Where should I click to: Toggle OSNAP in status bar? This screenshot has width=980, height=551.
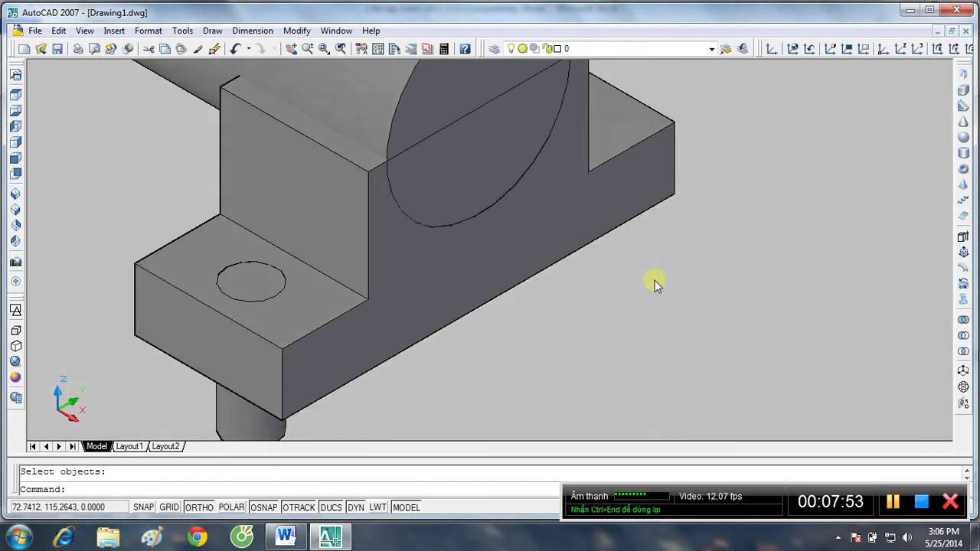[263, 507]
